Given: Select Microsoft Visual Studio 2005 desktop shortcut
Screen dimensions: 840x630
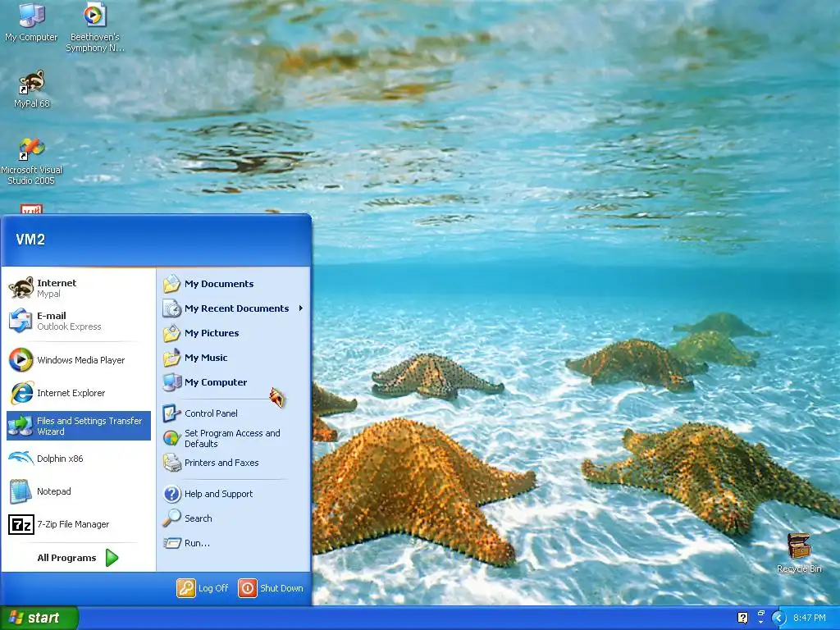Looking at the screenshot, I should (32, 162).
